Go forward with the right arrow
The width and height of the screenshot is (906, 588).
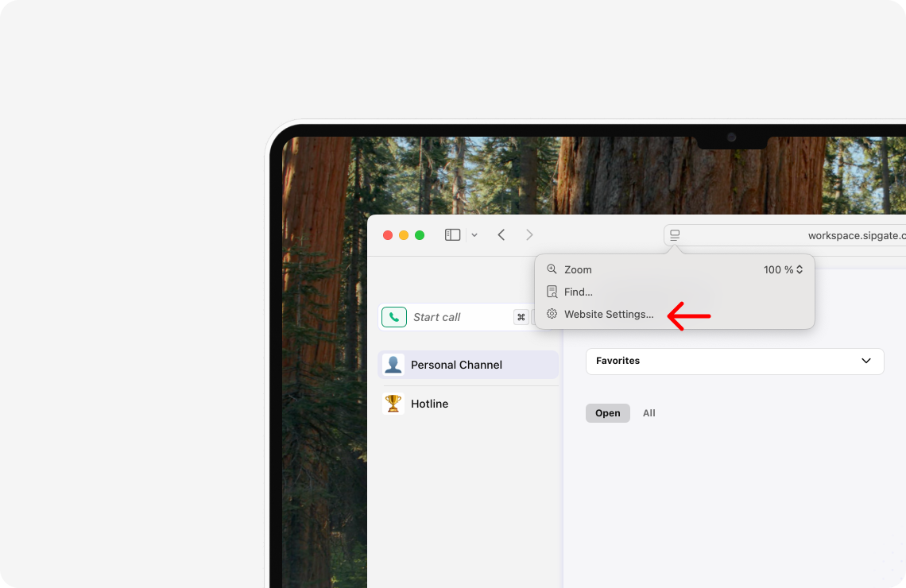(529, 235)
